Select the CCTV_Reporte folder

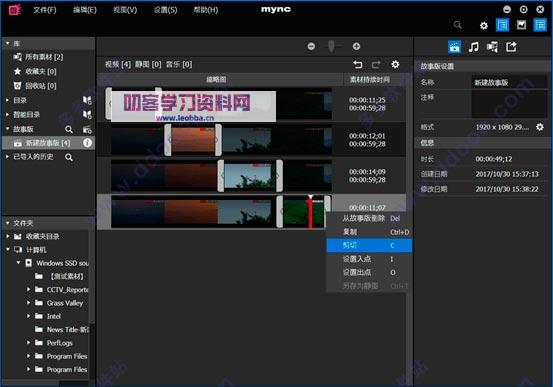(x=67, y=290)
